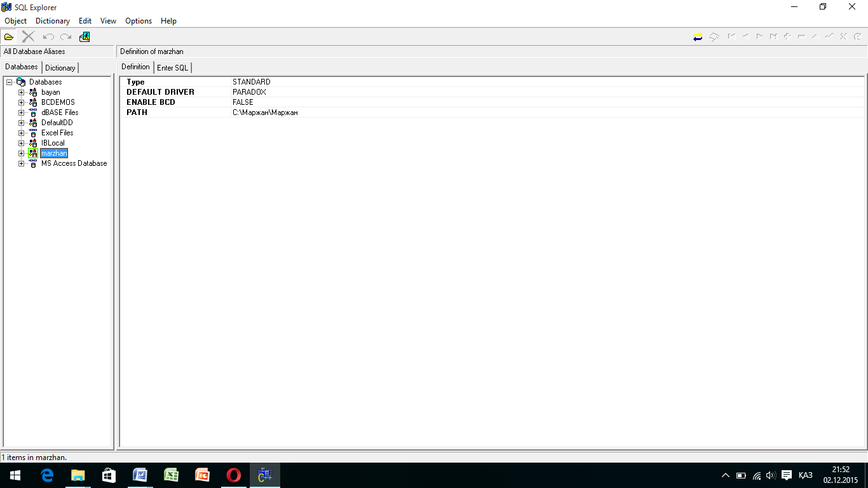868x488 pixels.
Task: Select the Databases tab
Action: 22,67
